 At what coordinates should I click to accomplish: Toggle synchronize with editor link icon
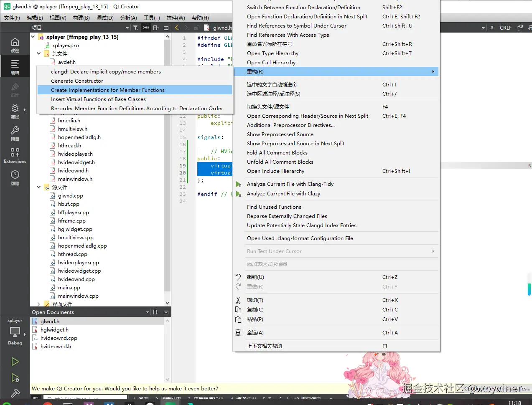(x=146, y=28)
